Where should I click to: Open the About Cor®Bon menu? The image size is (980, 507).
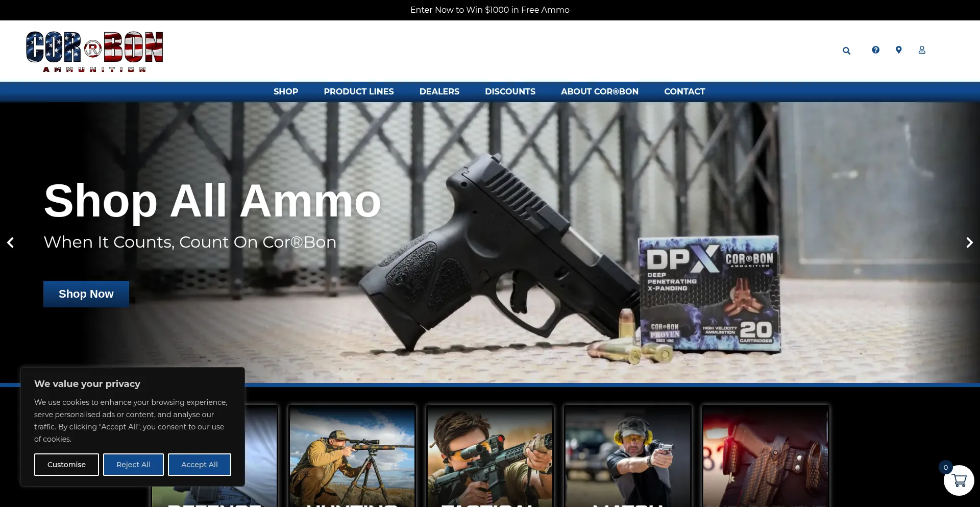tap(599, 91)
